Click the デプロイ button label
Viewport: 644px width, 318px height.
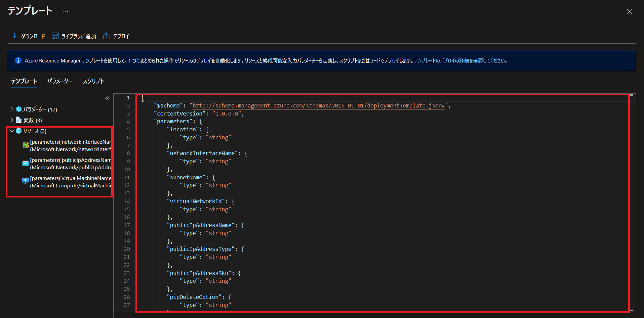[121, 36]
